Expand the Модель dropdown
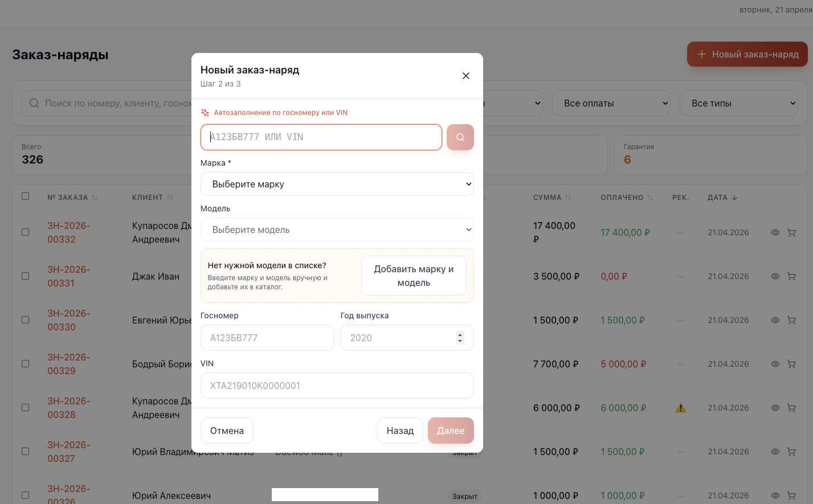The width and height of the screenshot is (813, 504). 337,230
